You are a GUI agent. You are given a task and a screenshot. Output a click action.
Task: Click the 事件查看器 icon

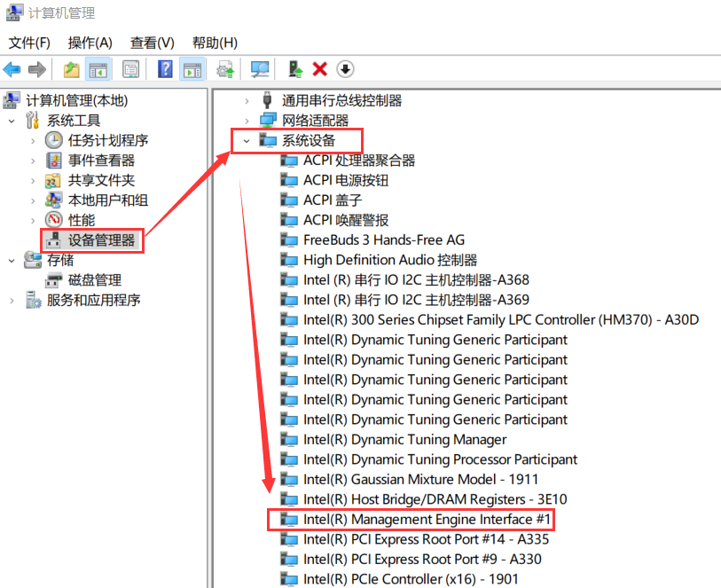pyautogui.click(x=54, y=161)
